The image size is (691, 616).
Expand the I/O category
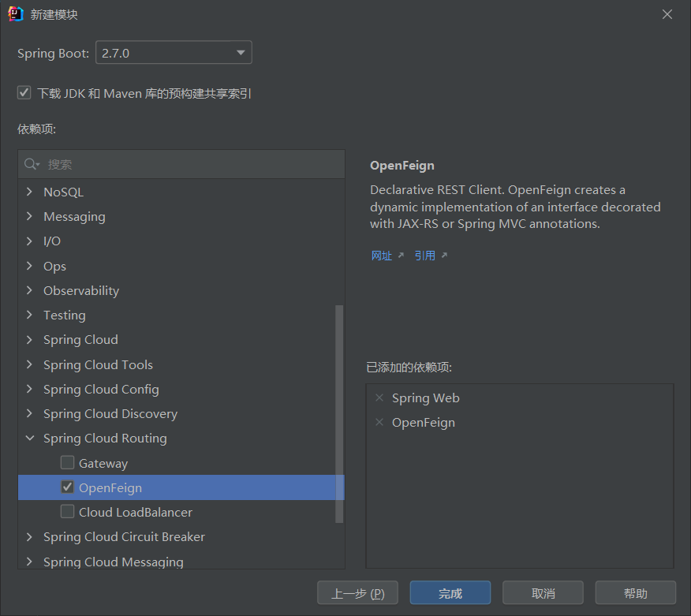click(29, 241)
